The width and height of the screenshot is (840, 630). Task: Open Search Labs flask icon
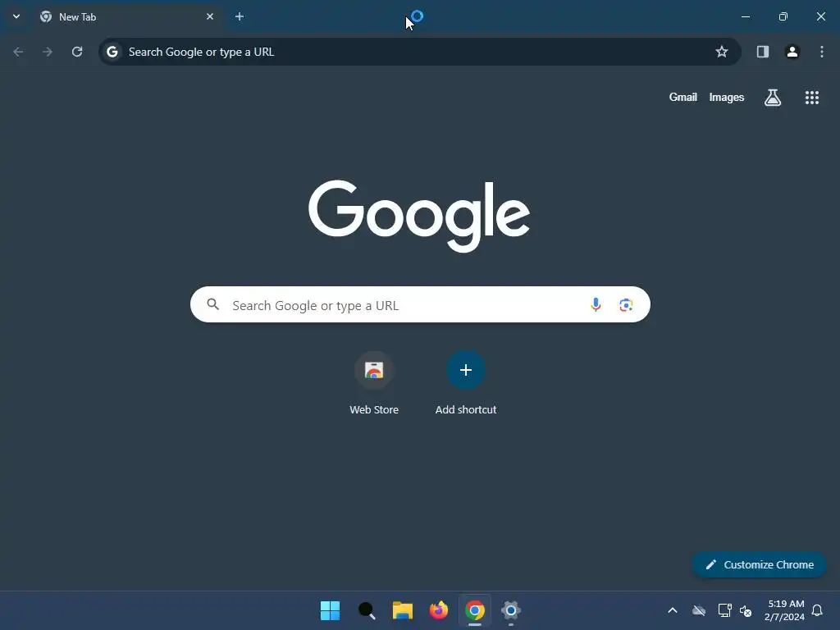click(773, 98)
